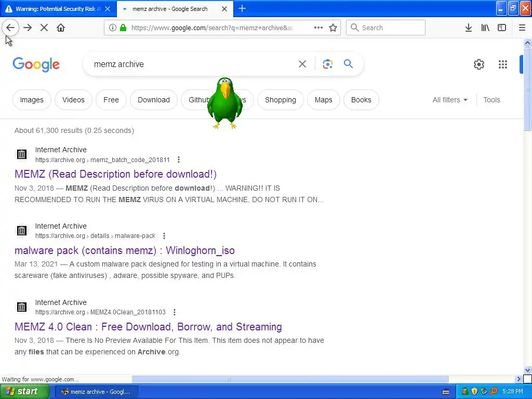Viewport: 532px width, 399px height.
Task: Apply the Download filter chip
Action: point(154,100)
